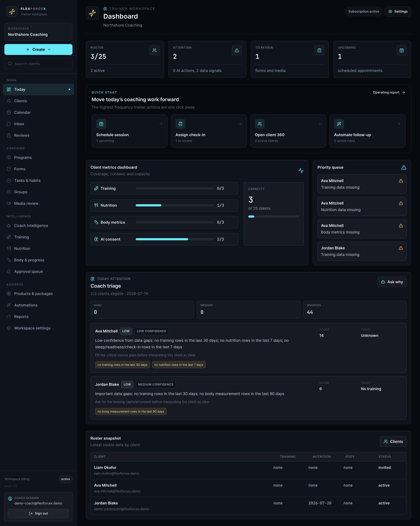The height and width of the screenshot is (526, 420).
Task: Click the Liam Okafor roster row name
Action: tap(105, 468)
